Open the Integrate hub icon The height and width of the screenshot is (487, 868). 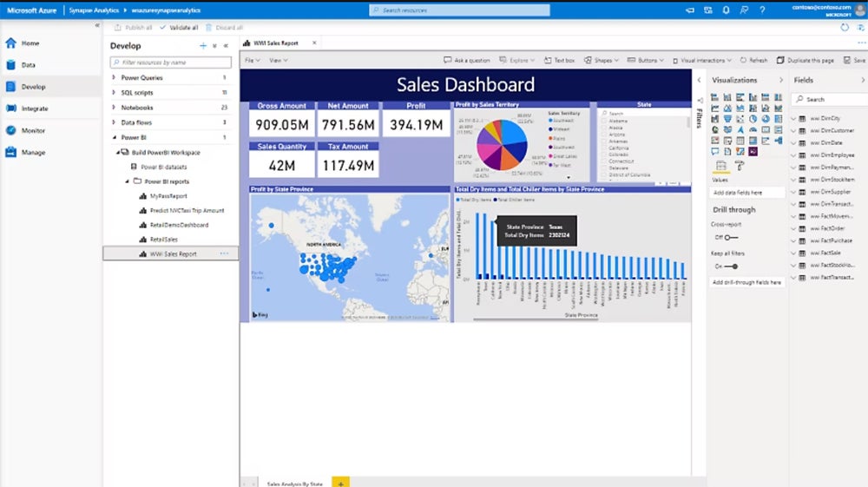coord(11,109)
